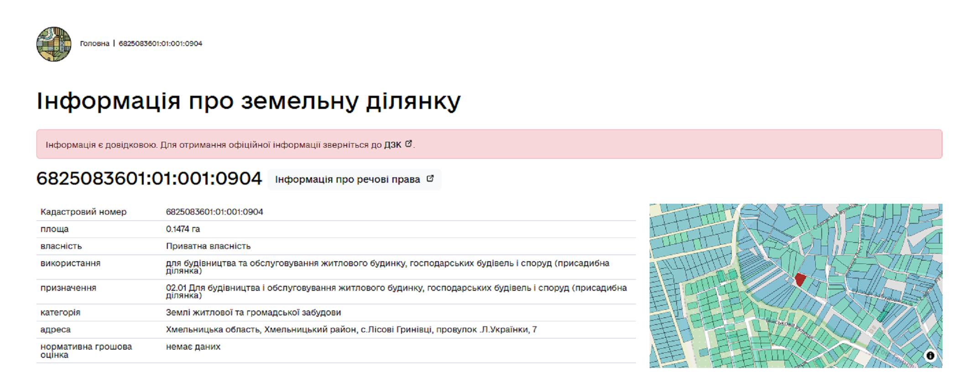This screenshot has width=980, height=387.
Task: Go to Головна breadcrumb
Action: click(94, 44)
